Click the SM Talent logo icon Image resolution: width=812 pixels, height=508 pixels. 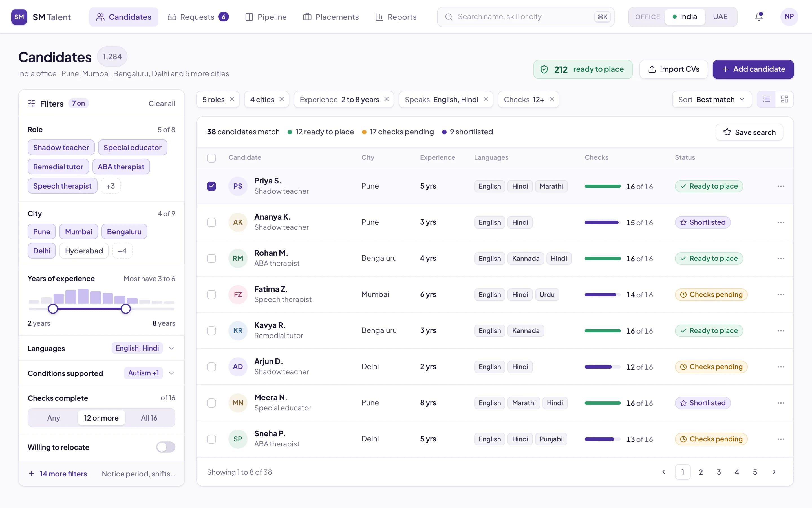[19, 17]
